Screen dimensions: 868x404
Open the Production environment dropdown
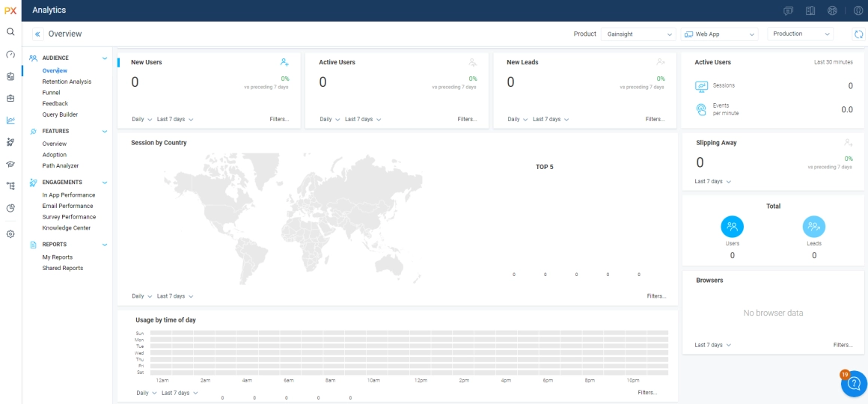pyautogui.click(x=800, y=34)
